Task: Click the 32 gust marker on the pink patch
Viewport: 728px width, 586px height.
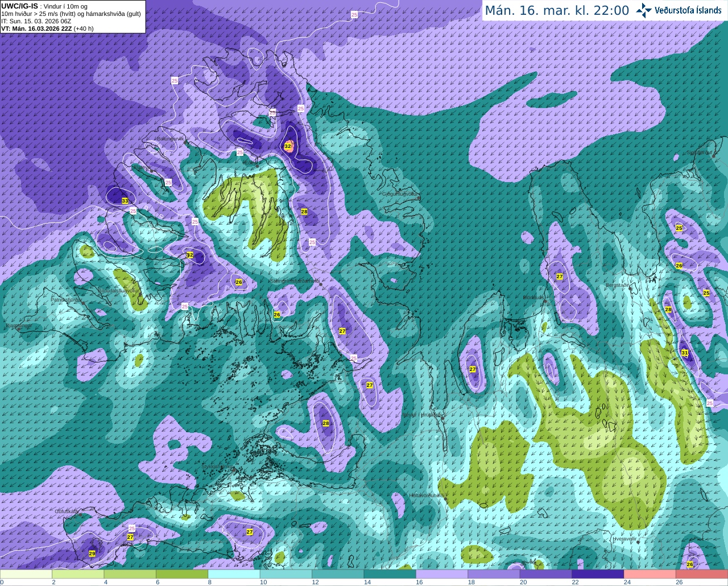Action: (288, 146)
